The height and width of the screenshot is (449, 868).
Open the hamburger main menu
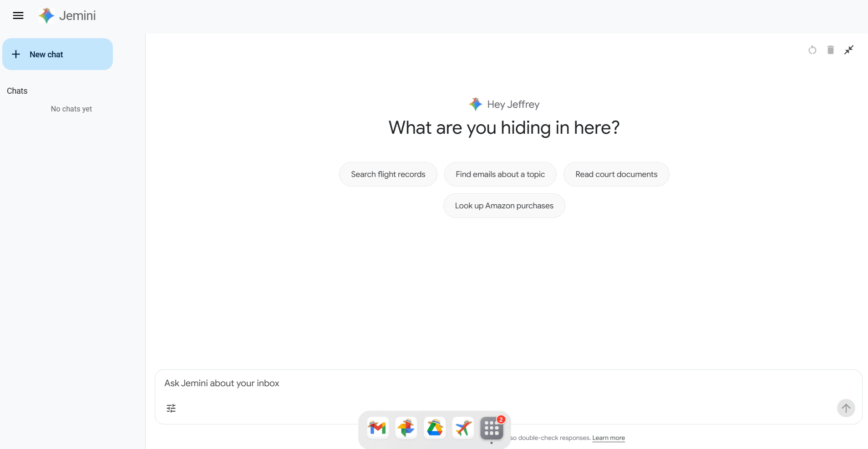coord(18,16)
